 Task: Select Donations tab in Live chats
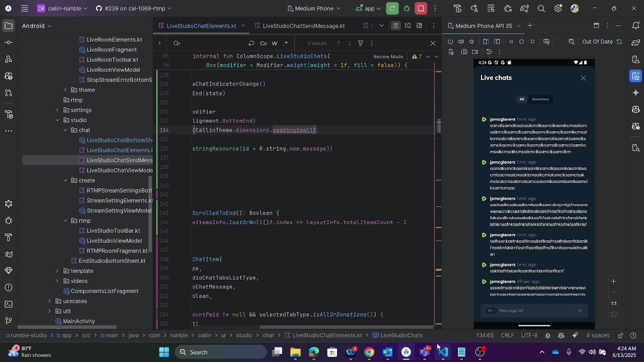point(540,99)
